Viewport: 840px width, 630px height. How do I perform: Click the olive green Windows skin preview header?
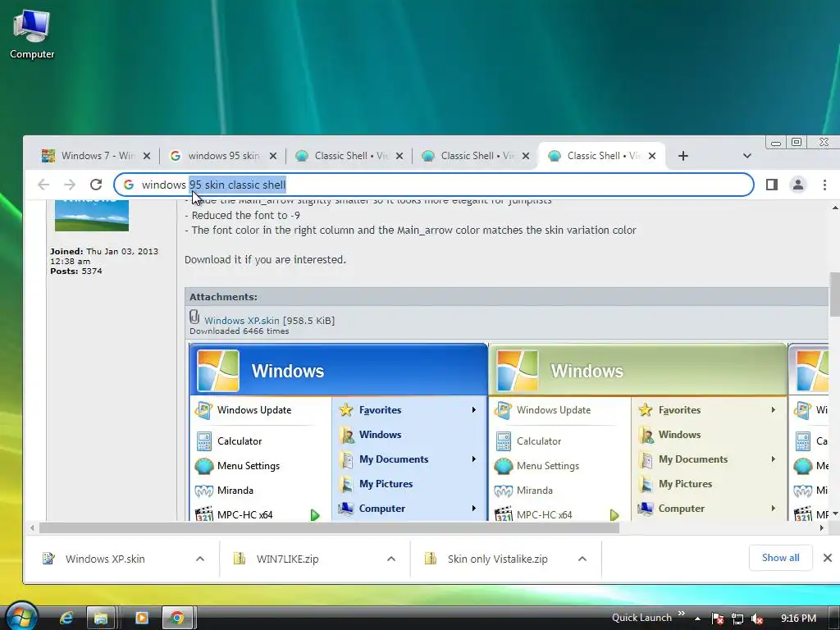coord(637,370)
